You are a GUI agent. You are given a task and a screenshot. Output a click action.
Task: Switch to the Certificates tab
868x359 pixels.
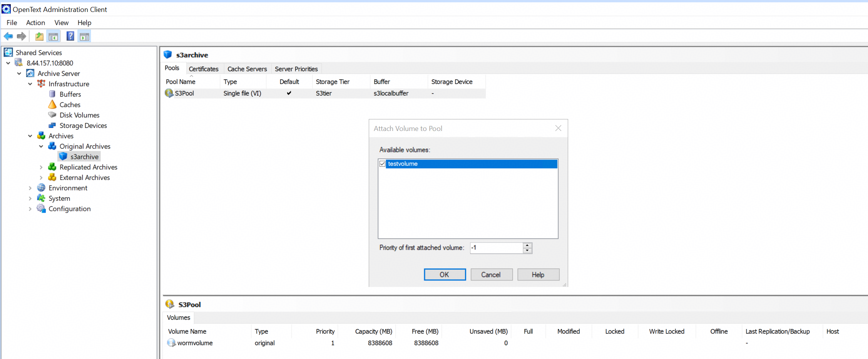point(204,69)
